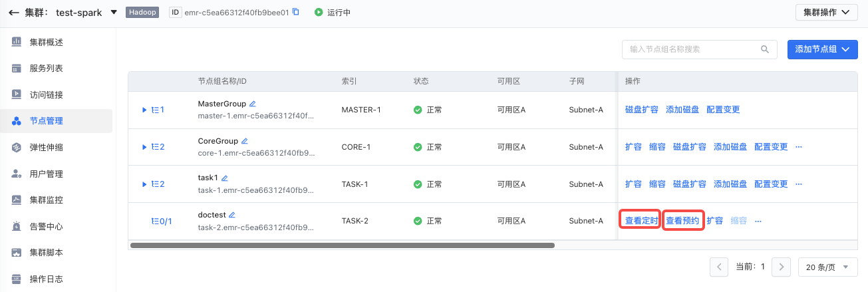This screenshot has width=868, height=292.
Task: Click the TASK-2 index cell
Action: [x=355, y=221]
